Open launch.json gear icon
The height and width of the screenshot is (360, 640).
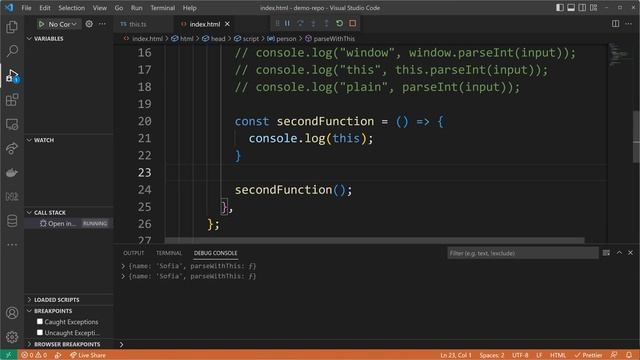coord(89,24)
